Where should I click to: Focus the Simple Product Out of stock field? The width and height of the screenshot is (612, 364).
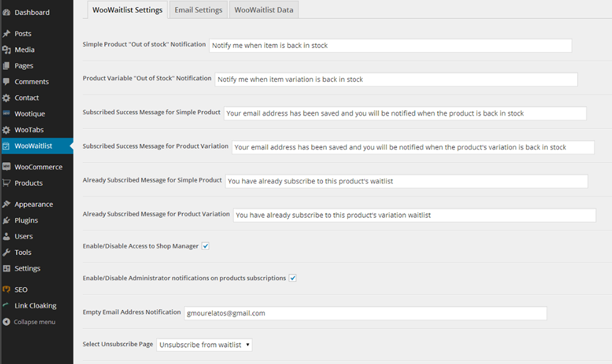[390, 46]
